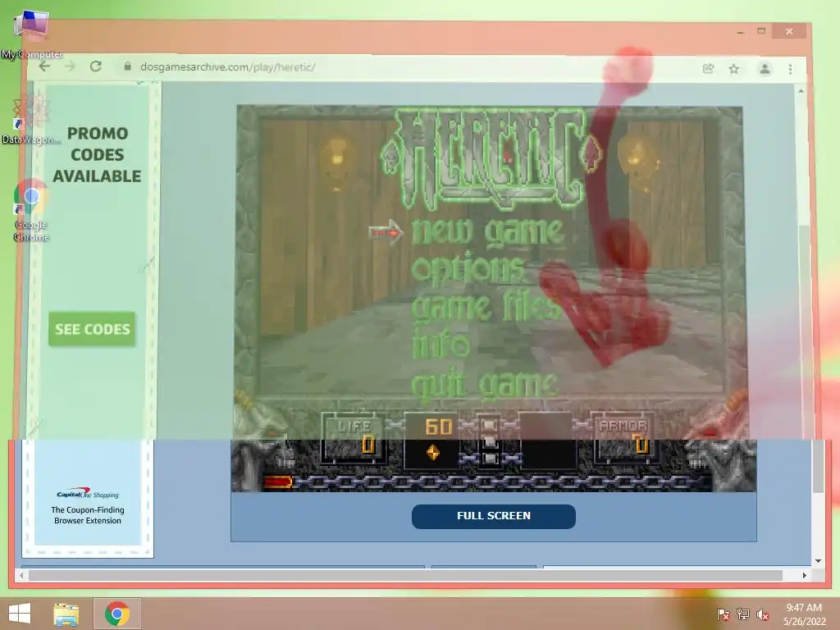Select the My Computer desktop icon
The image size is (840, 630).
click(x=32, y=33)
